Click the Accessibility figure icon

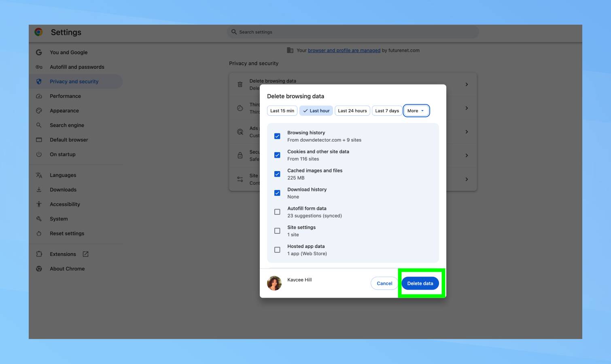point(39,204)
